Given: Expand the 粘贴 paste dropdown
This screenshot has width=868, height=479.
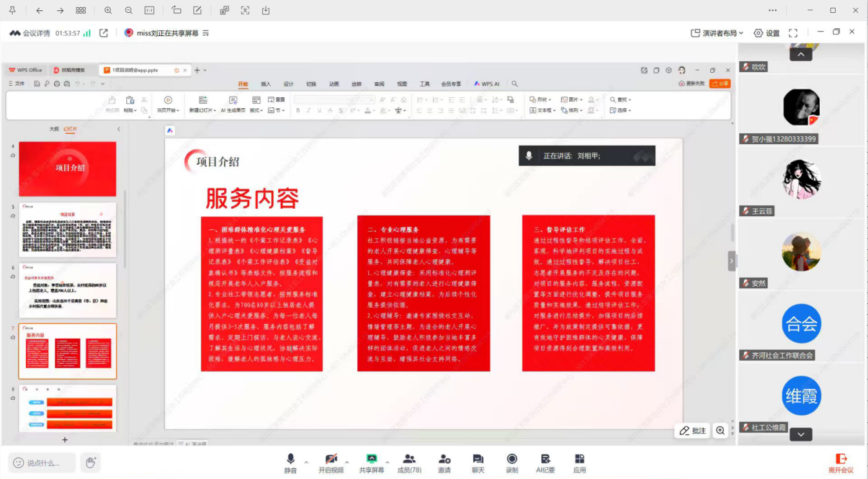Looking at the screenshot, I should pos(135,111).
